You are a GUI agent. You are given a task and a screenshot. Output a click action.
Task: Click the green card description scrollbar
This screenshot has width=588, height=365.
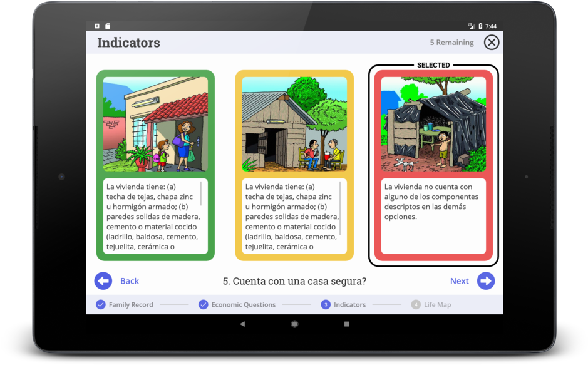coord(201,194)
